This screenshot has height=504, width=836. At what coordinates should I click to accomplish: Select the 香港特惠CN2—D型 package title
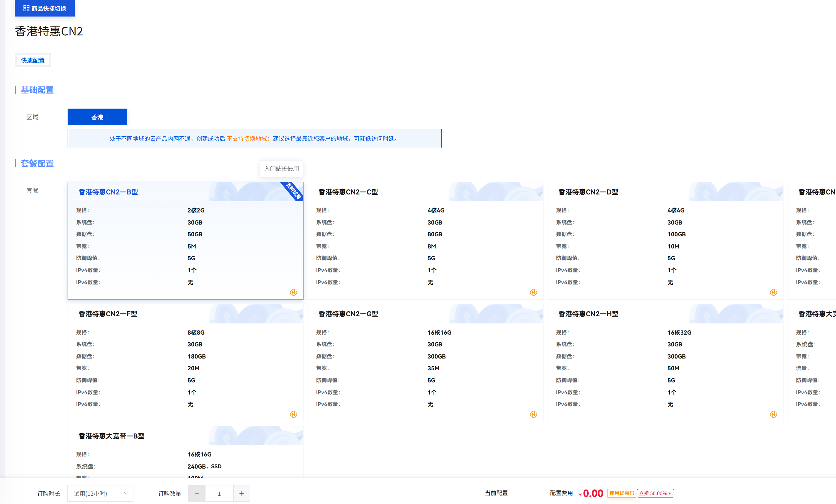click(x=588, y=192)
